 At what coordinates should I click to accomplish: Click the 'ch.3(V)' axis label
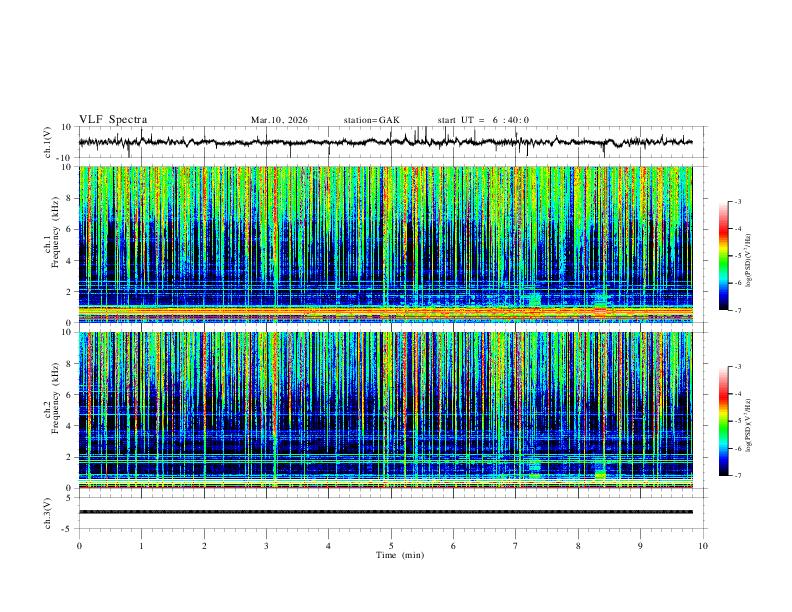pos(48,513)
